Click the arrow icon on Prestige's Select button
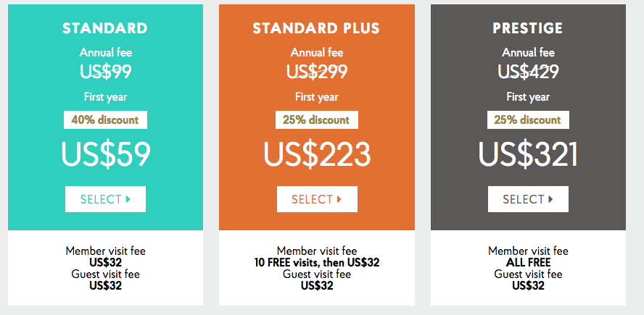644x315 pixels. click(550, 199)
